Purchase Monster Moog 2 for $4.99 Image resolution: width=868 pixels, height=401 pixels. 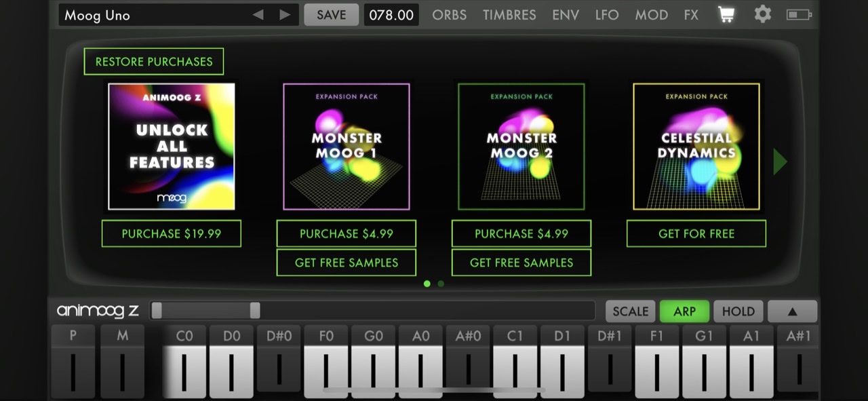(x=521, y=233)
